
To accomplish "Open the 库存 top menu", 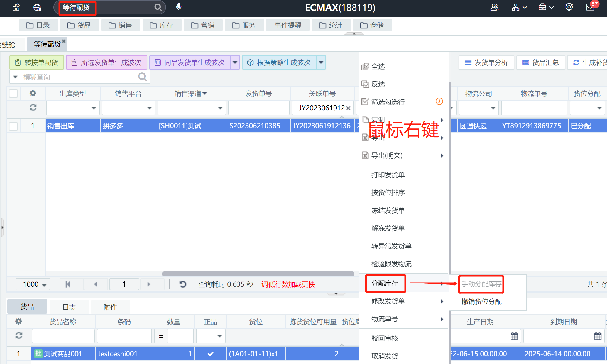I will [x=162, y=25].
